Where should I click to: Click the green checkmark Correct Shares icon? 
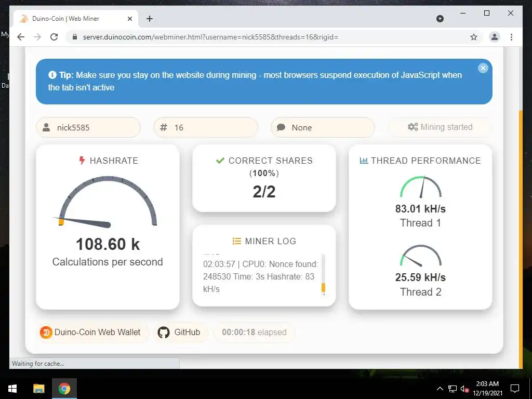pos(220,161)
